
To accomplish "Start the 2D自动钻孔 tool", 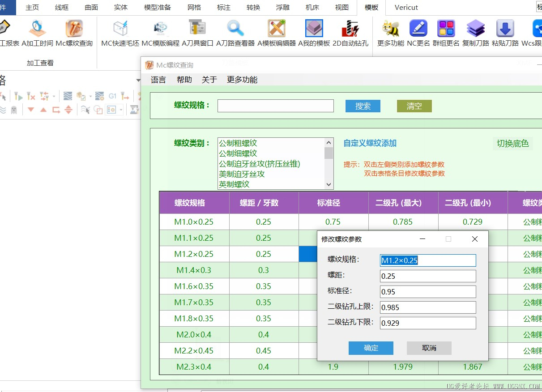I will pyautogui.click(x=350, y=29).
